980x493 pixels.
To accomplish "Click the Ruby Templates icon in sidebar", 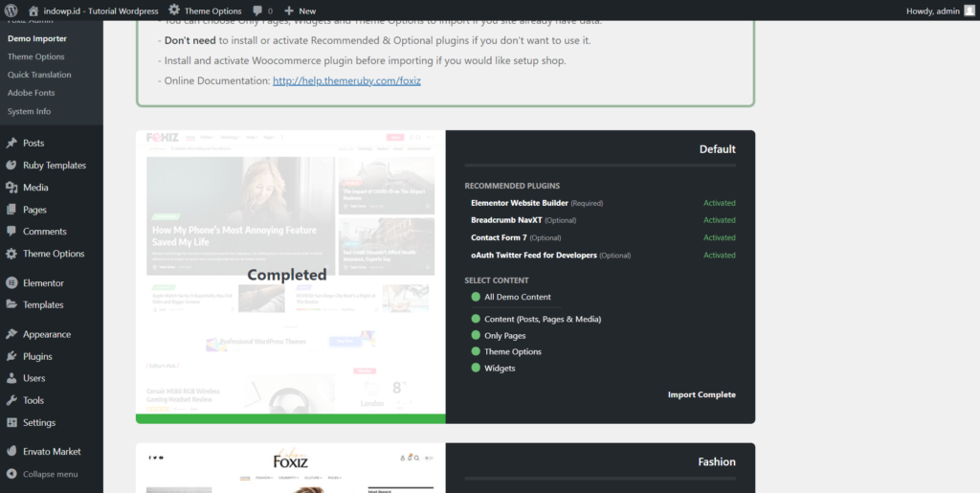I will 11,165.
